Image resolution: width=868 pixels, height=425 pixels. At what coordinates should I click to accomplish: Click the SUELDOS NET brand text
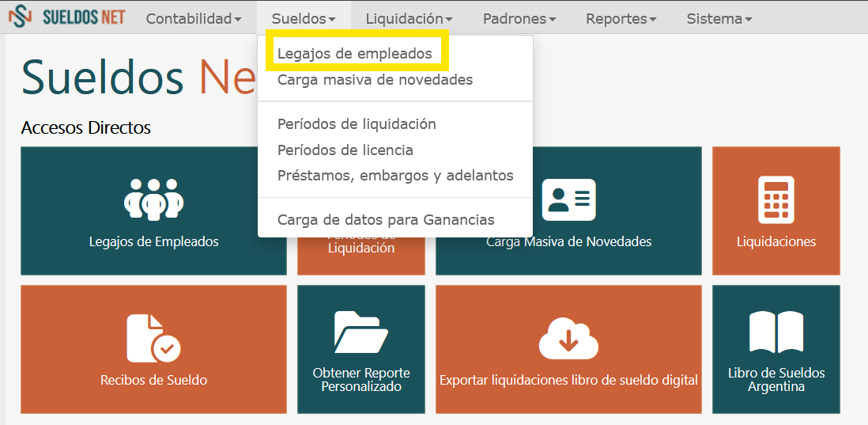pos(84,17)
